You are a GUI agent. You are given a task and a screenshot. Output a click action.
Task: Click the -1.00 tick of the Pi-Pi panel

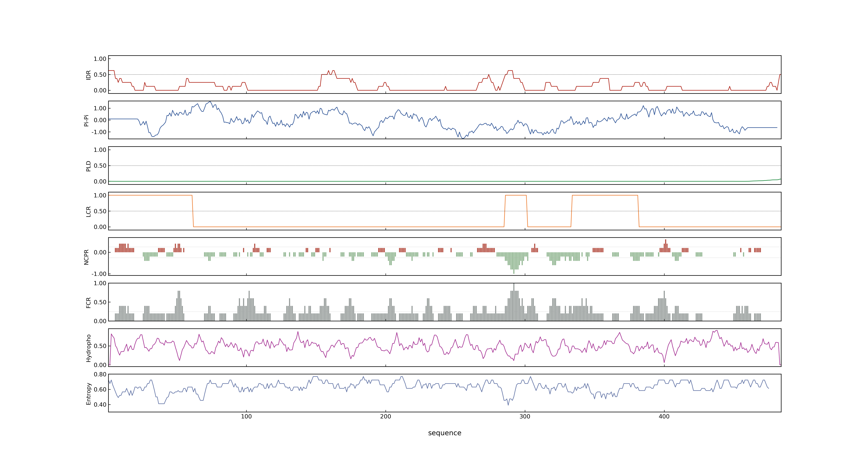99,132
